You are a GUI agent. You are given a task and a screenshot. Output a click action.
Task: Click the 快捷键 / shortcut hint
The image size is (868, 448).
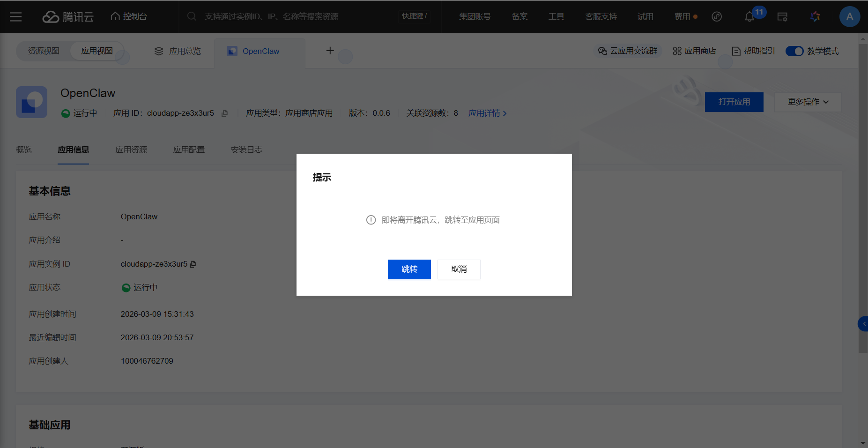pos(415,16)
